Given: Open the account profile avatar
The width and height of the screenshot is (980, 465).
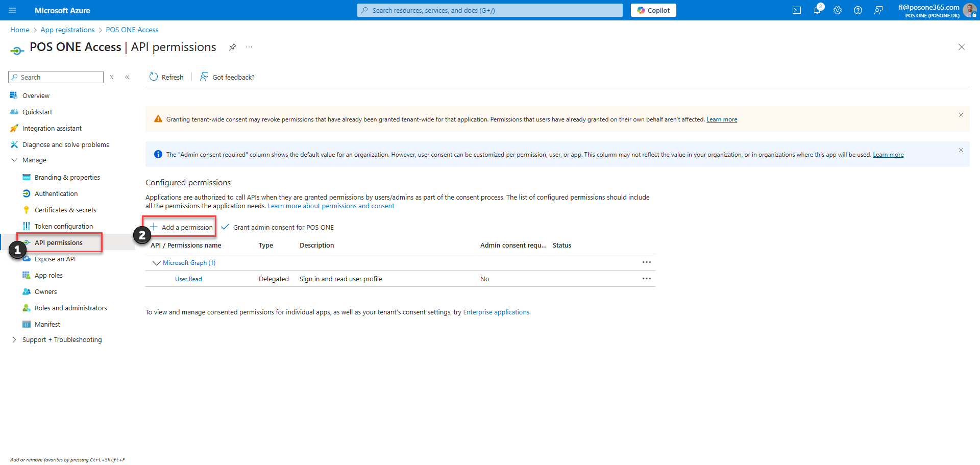Looking at the screenshot, I should click(969, 10).
